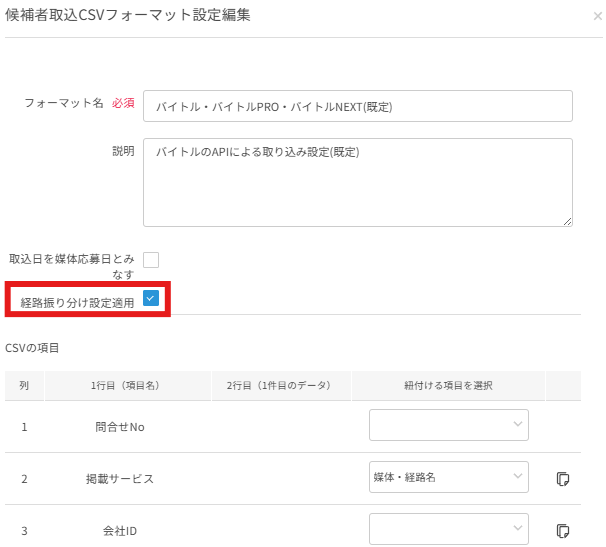Click into the フォーマット名 text field
The width and height of the screenshot is (606, 547).
coord(357,106)
